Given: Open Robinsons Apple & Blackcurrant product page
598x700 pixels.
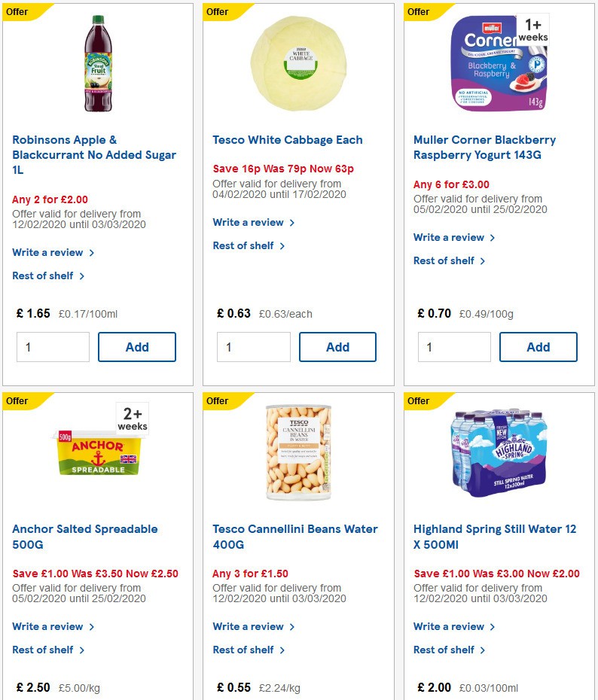Looking at the screenshot, I should (x=94, y=154).
